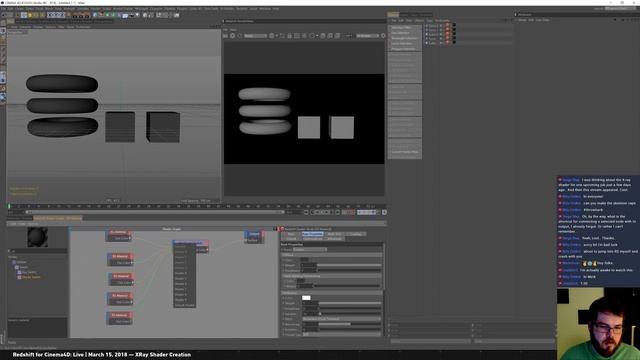
Task: Open the Attributes panel Mode menu
Action: click(x=522, y=20)
